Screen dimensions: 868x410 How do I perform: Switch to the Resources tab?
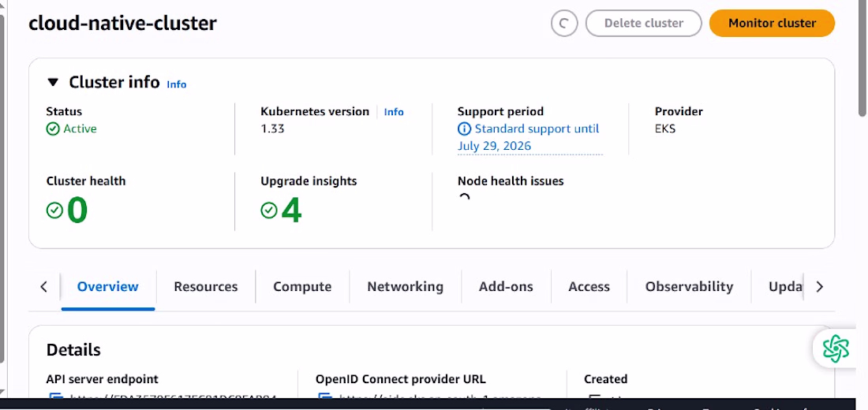205,287
